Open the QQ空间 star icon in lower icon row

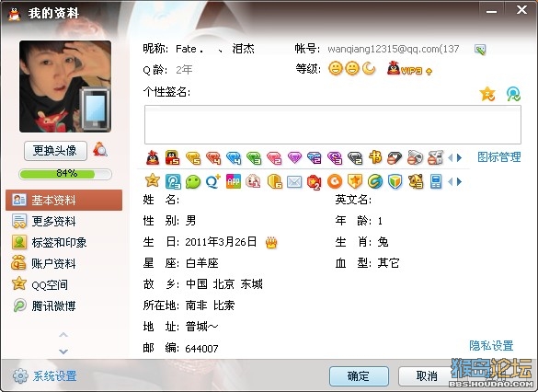tap(153, 181)
